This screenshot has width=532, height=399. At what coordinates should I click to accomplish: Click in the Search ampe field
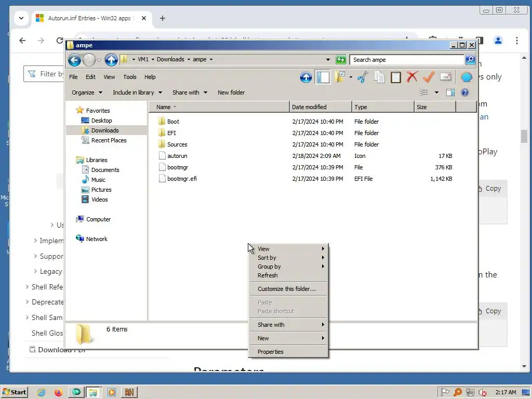[407, 60]
